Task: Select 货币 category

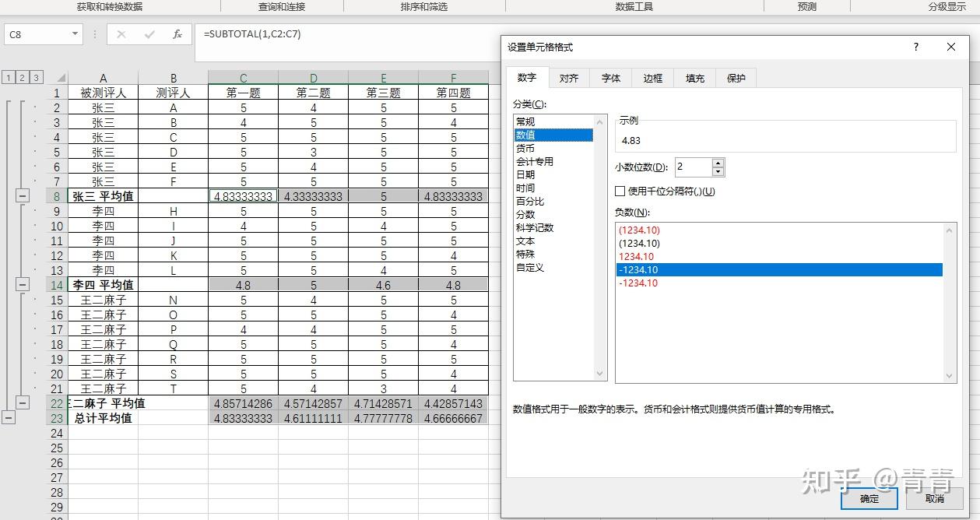Action: coord(553,148)
